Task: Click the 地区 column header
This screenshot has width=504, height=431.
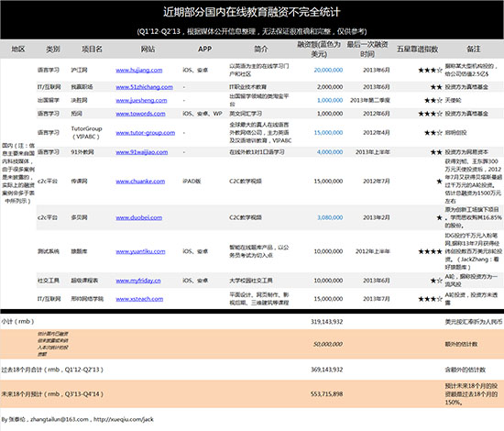Action: click(18, 49)
